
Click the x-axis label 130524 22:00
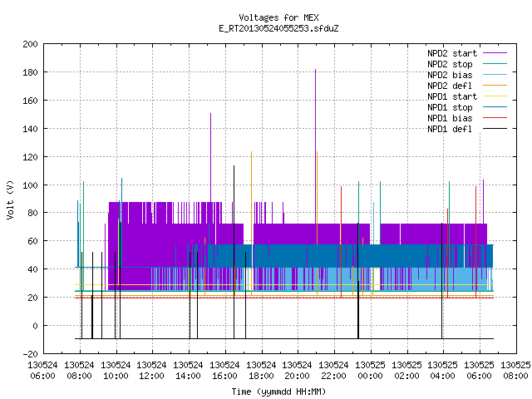pos(334,371)
